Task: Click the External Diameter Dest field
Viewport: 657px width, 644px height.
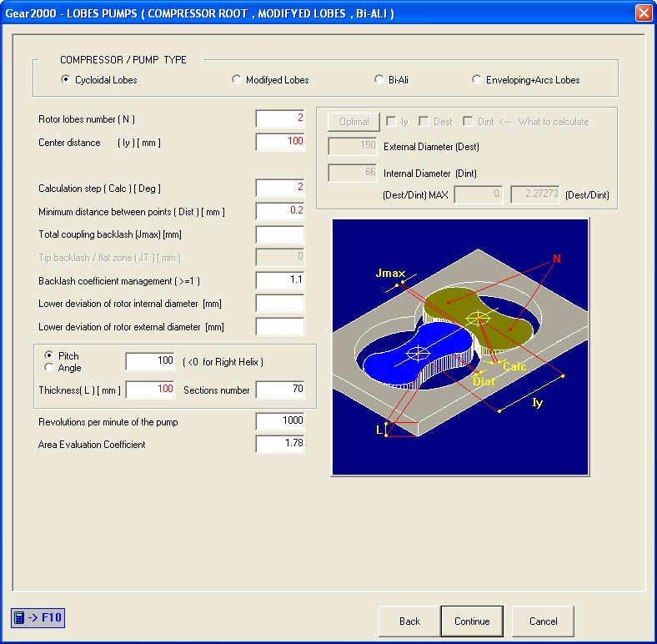Action: click(353, 146)
